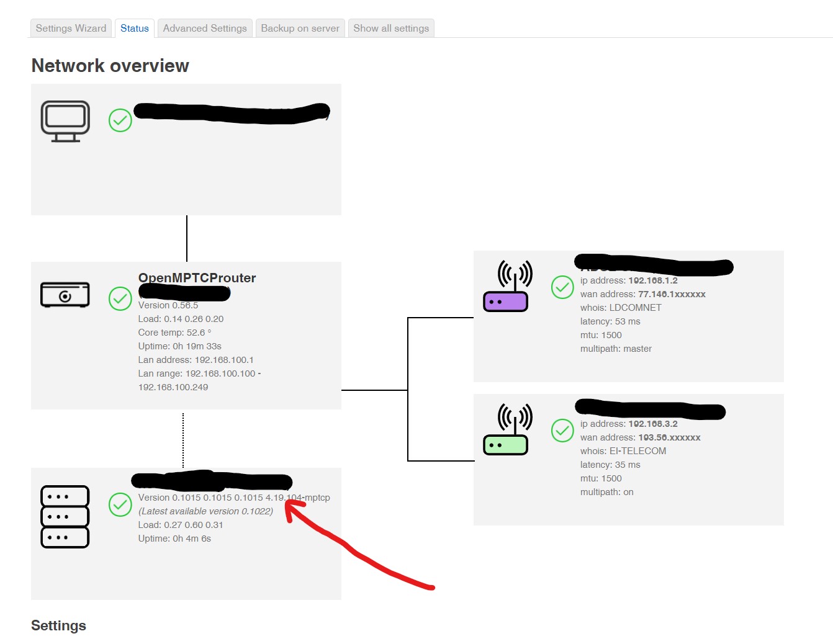This screenshot has width=833, height=644.
Task: Click 'Core temp: 52.6 °' text
Action: (x=174, y=333)
